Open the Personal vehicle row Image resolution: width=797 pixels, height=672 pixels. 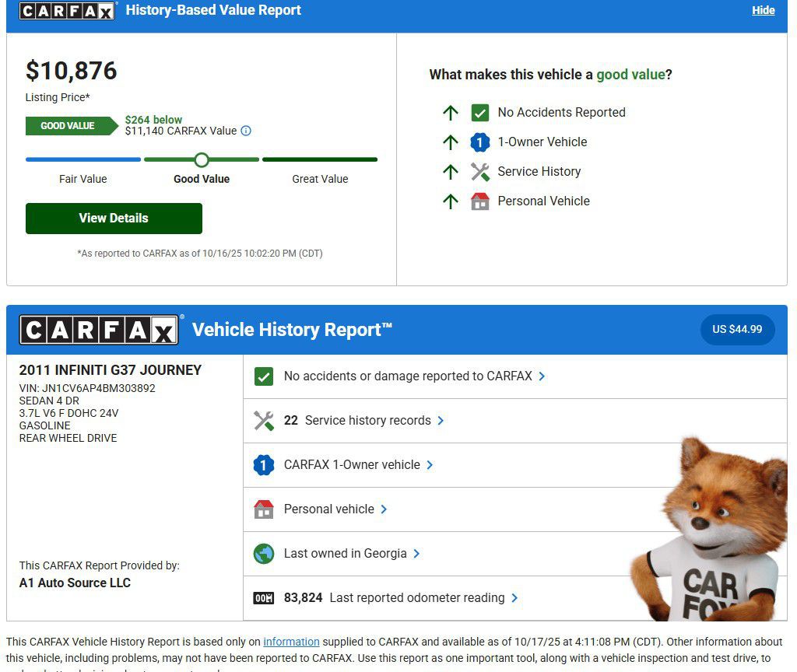pyautogui.click(x=328, y=509)
